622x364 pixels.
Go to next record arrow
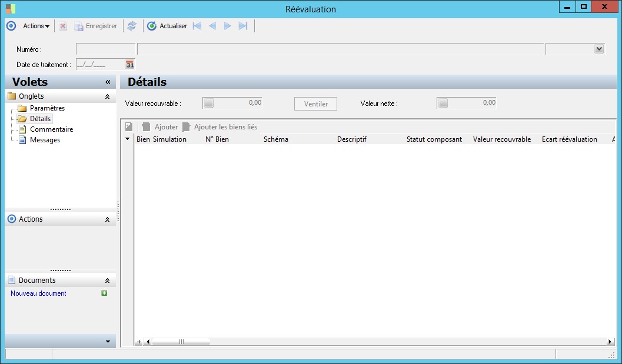(227, 26)
